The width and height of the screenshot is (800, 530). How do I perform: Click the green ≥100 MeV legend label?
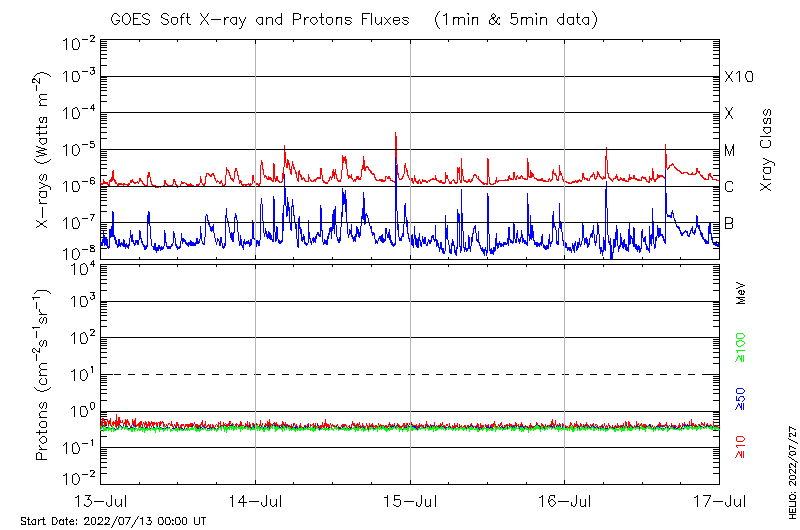click(741, 348)
